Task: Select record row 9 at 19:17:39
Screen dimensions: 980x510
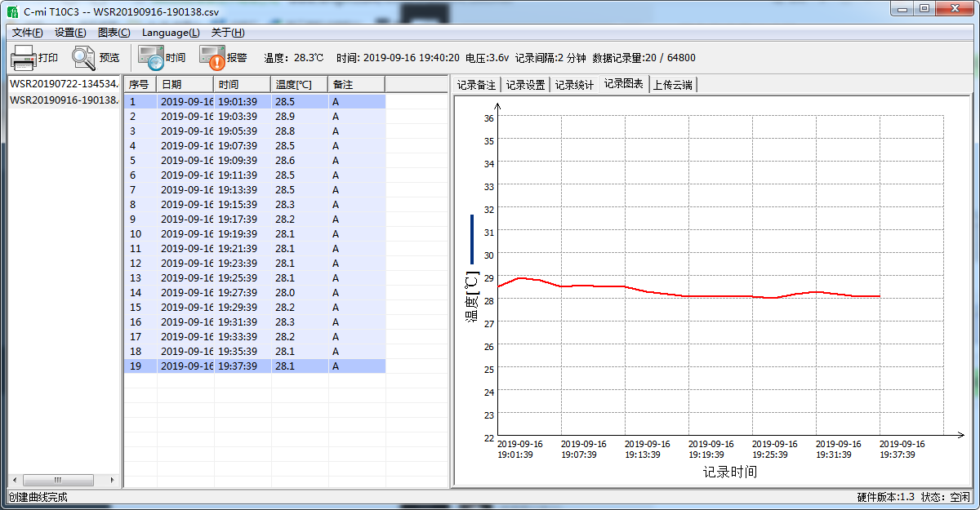Action: 255,220
